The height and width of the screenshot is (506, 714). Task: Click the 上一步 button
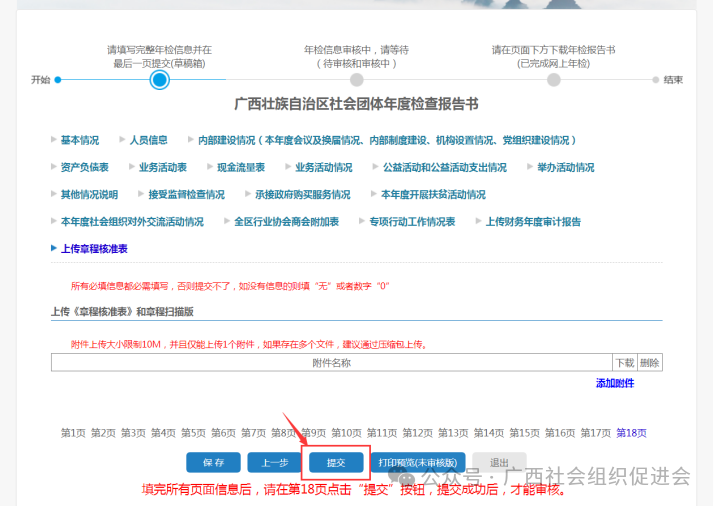[275, 462]
